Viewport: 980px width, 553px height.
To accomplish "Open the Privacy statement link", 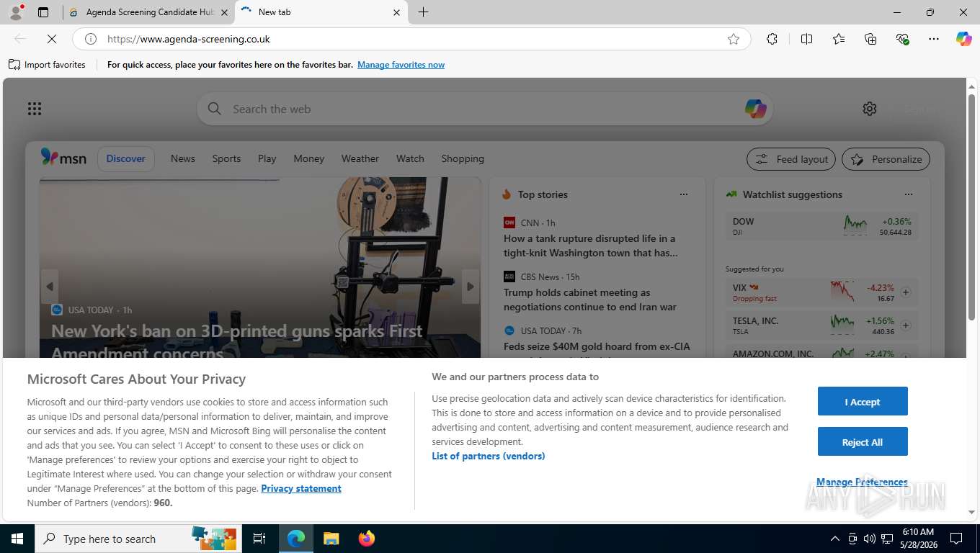I will 301,488.
